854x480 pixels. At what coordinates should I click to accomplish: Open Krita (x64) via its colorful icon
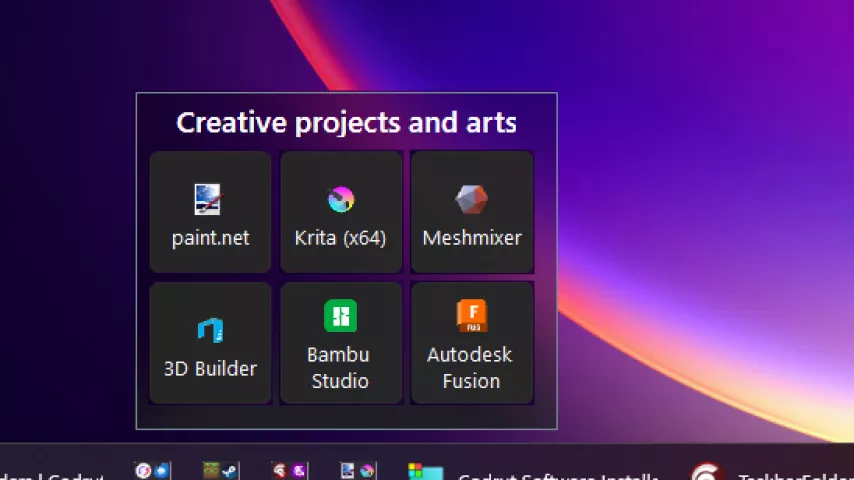(x=341, y=200)
